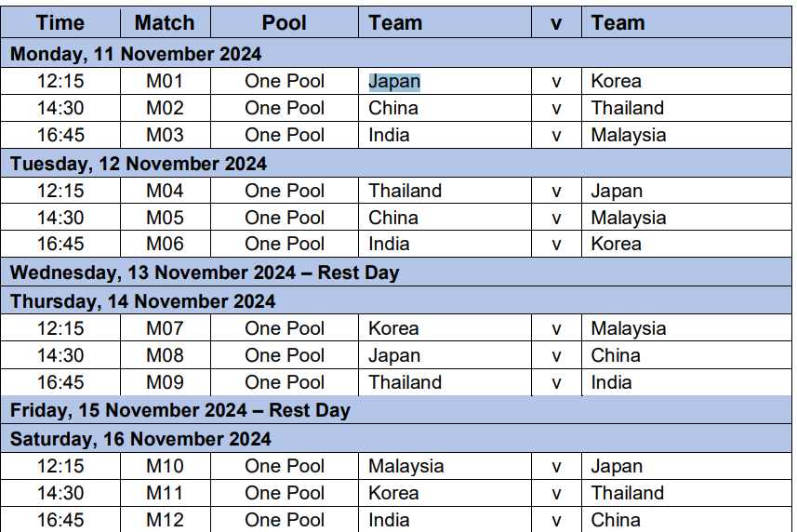Click Korea in the M06 row
Viewport: 797px width, 532px height.
tap(616, 244)
